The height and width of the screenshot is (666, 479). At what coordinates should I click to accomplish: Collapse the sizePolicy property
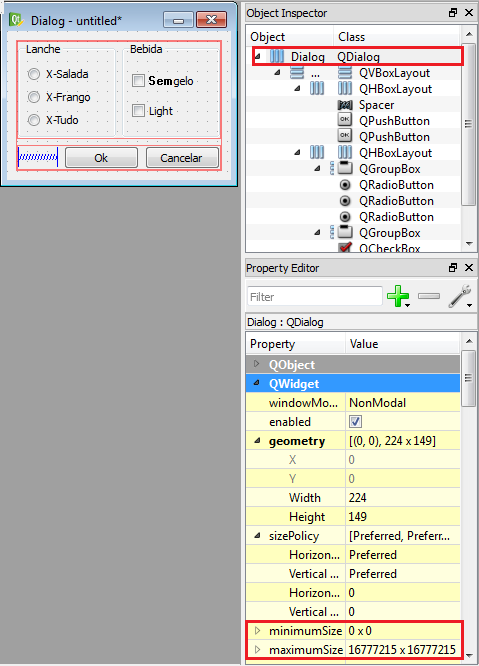pos(257,536)
